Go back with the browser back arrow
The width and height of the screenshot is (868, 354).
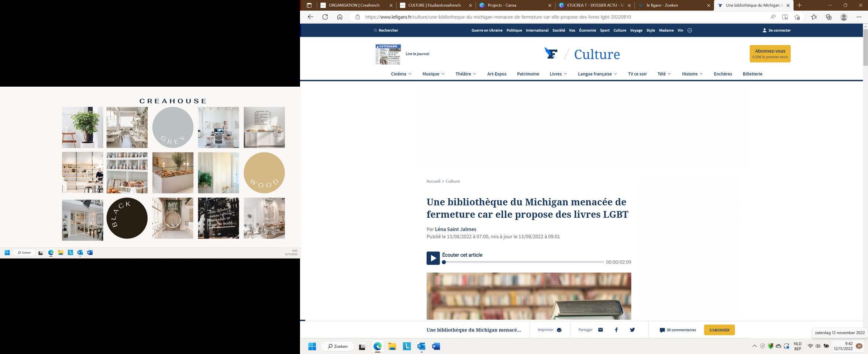(x=310, y=17)
